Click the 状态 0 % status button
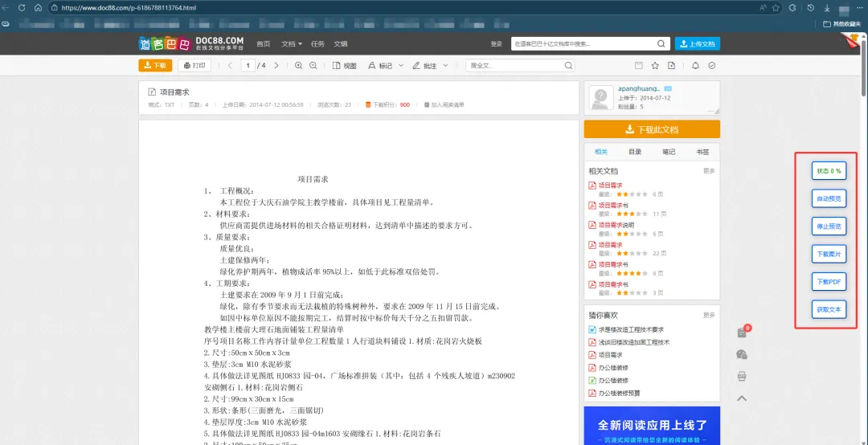Image resolution: width=868 pixels, height=445 pixels. point(829,171)
